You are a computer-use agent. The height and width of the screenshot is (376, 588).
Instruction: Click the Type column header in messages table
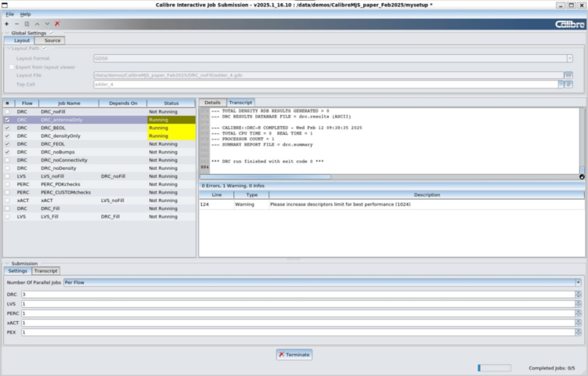click(x=251, y=195)
